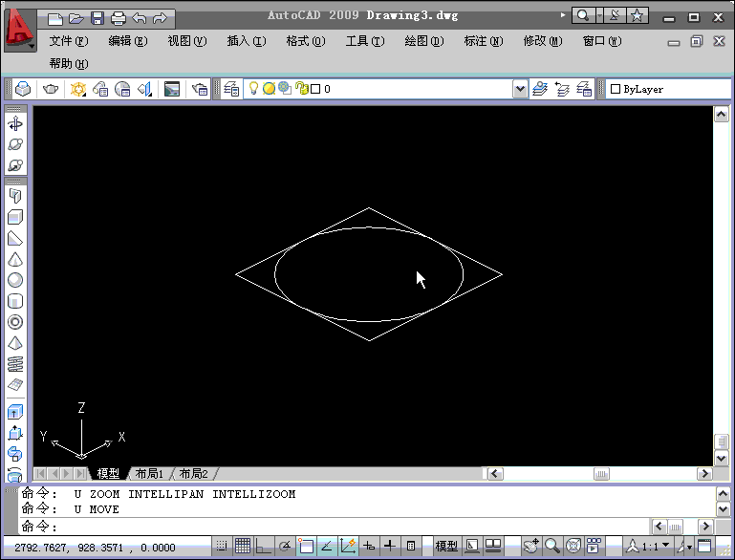Click the horizontal scrollbar thumb below drawing

[x=601, y=474]
